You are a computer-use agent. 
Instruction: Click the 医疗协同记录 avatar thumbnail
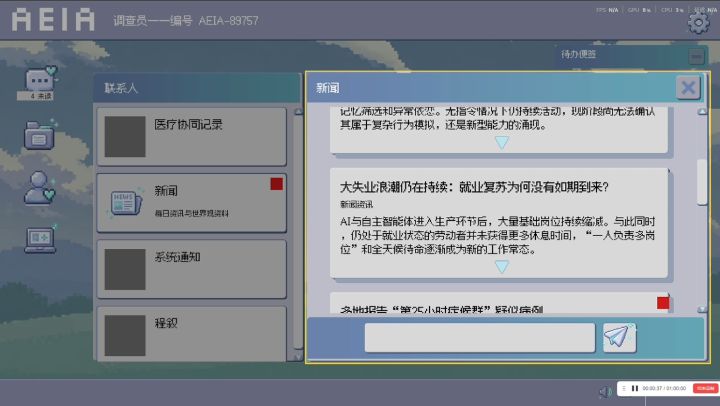click(x=125, y=136)
